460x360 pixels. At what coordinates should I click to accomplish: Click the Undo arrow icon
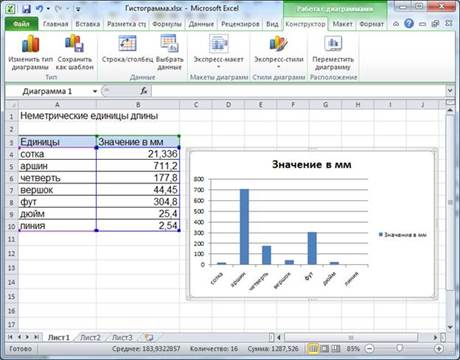(40, 9)
